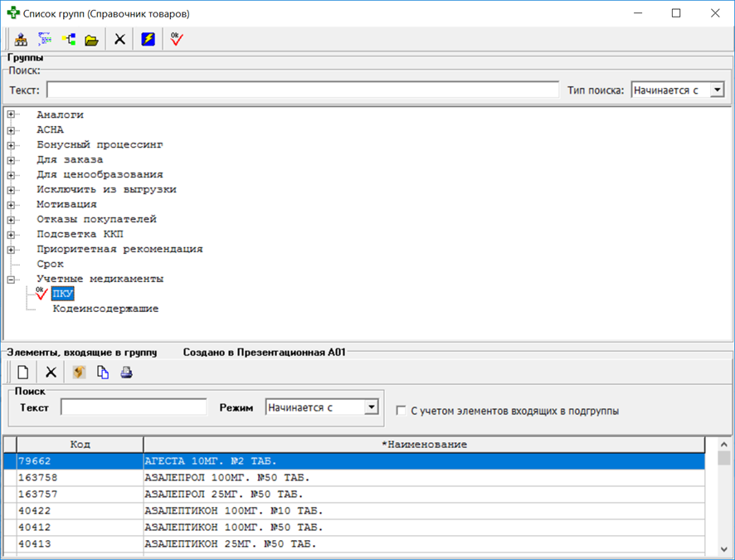Expand the 'Бонусный процессинг' node

11,145
